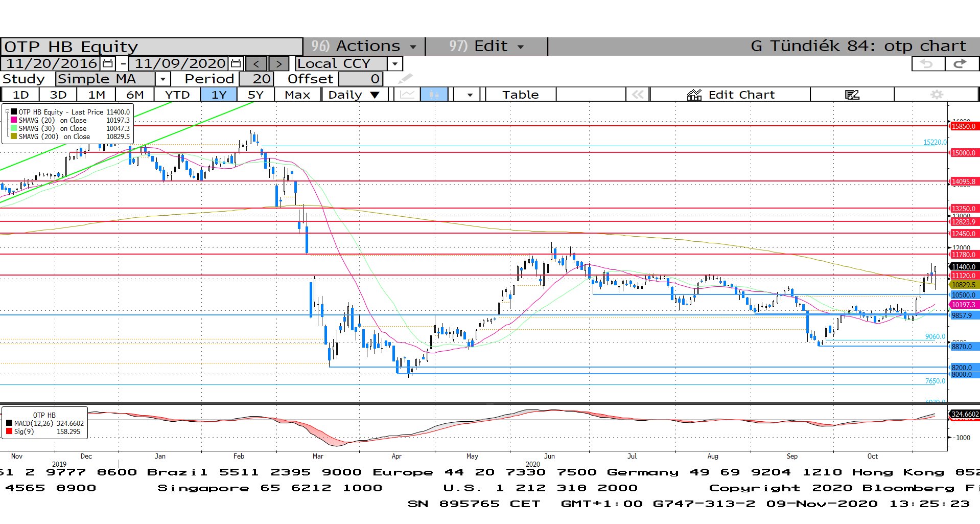This screenshot has height=524, width=980.
Task: Click the black OTP HB Equity legend swatch
Action: 14,111
